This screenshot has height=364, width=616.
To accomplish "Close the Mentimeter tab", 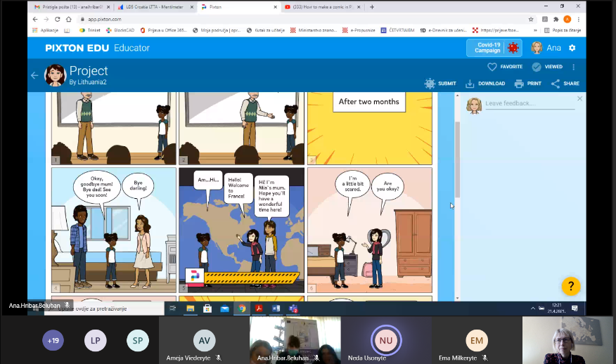I will pyautogui.click(x=192, y=6).
